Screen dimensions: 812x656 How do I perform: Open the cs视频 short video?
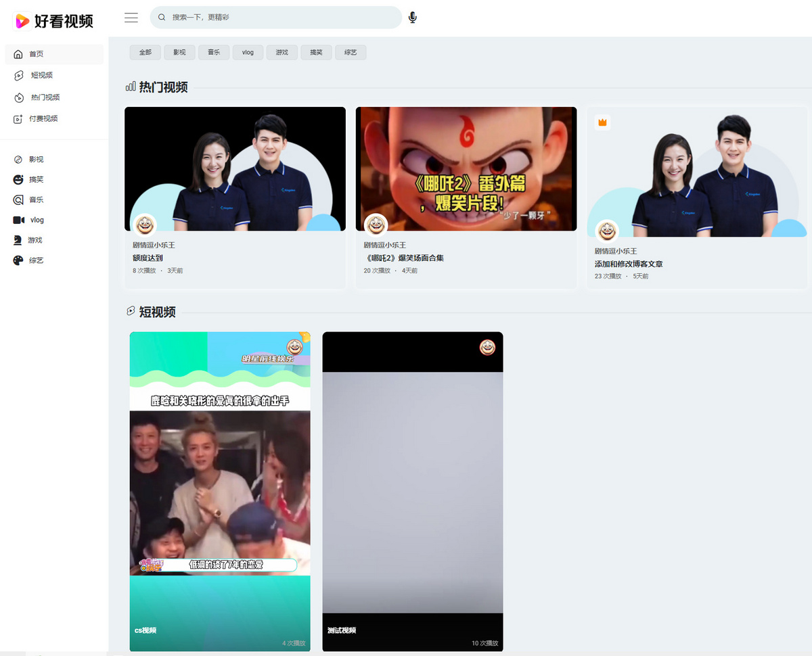point(220,491)
